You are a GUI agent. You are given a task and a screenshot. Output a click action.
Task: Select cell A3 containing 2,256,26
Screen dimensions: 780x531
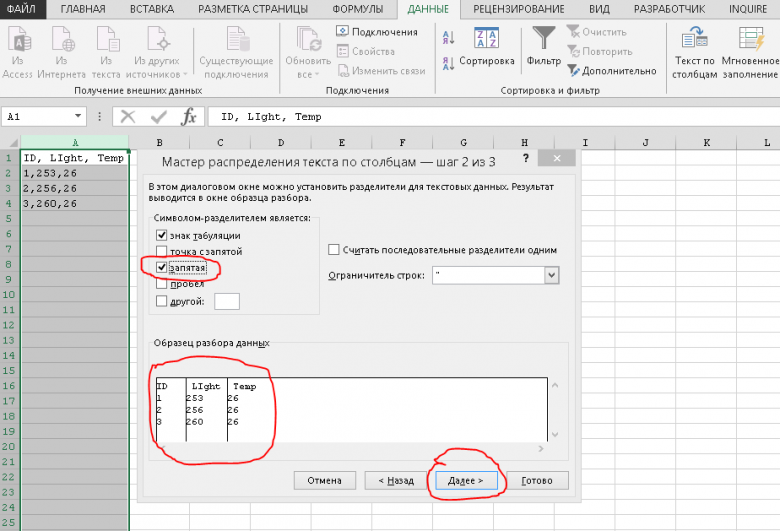click(x=75, y=188)
